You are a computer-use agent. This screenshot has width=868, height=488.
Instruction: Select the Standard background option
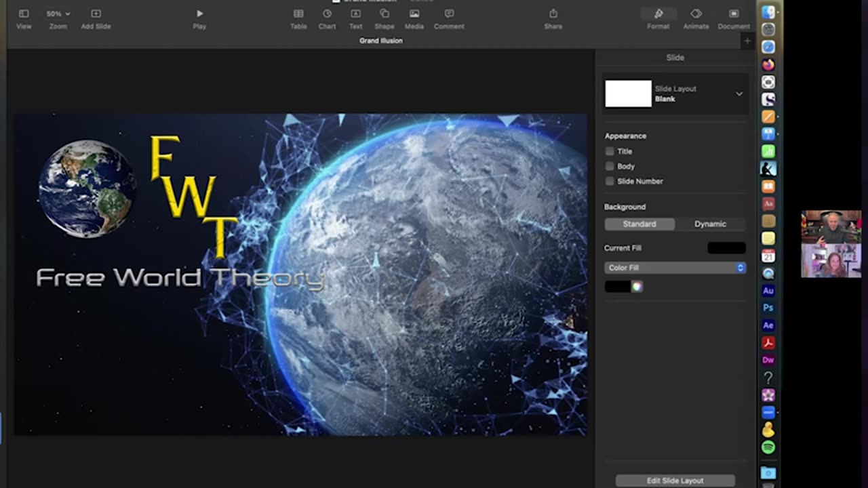(x=639, y=224)
